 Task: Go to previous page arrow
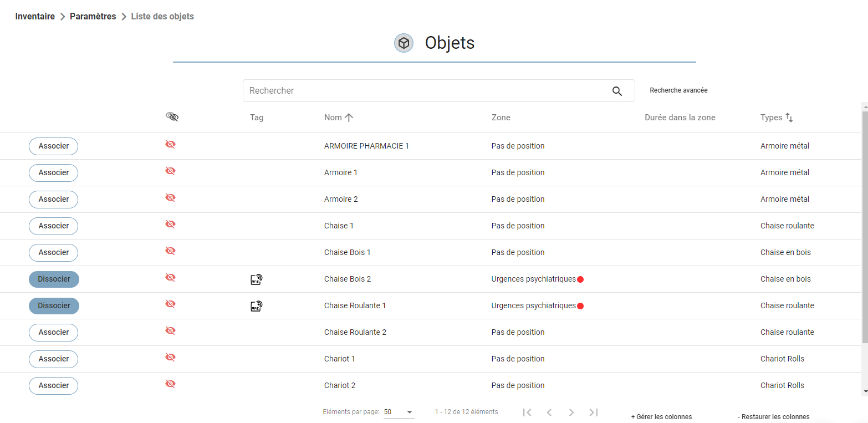tap(549, 412)
